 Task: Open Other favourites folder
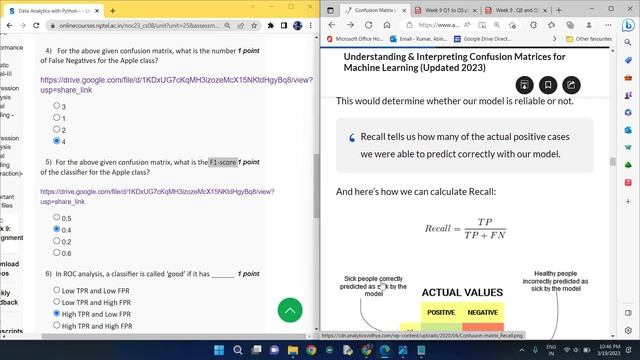pyautogui.click(x=589, y=39)
